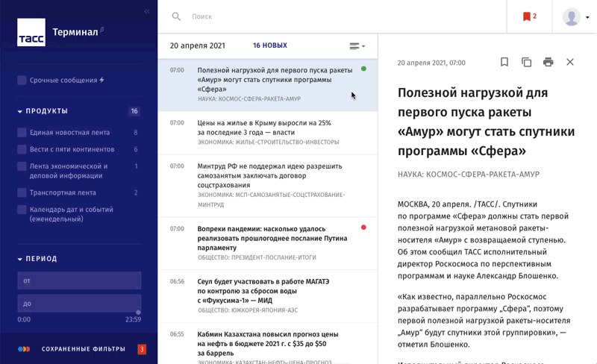The width and height of the screenshot is (597, 364).
Task: Open news about Цены на жилье в Крыму
Action: (268, 132)
